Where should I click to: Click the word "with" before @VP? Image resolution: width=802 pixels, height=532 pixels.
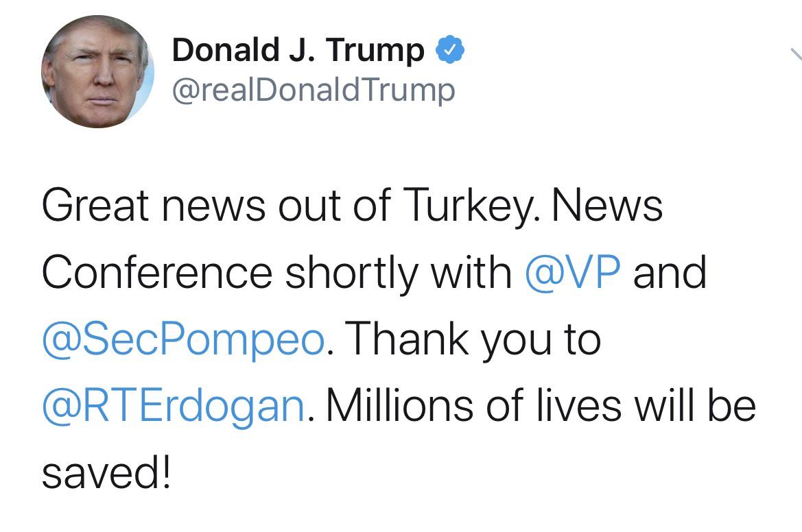pos(471,272)
